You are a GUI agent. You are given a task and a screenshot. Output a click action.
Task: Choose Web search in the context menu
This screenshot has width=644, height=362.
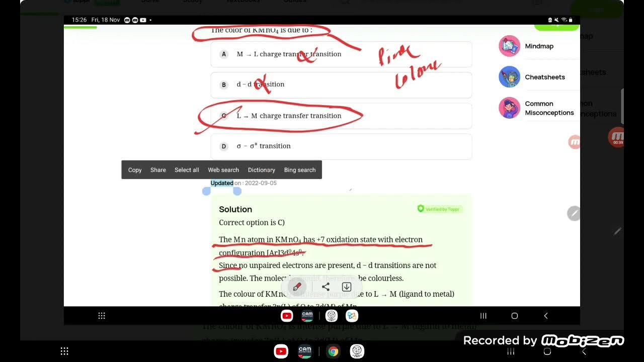(223, 170)
